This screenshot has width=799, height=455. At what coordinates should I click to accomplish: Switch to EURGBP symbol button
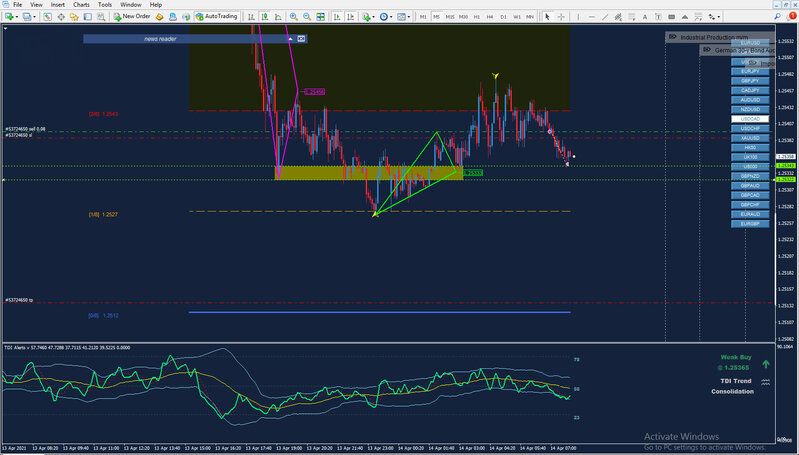(x=750, y=224)
